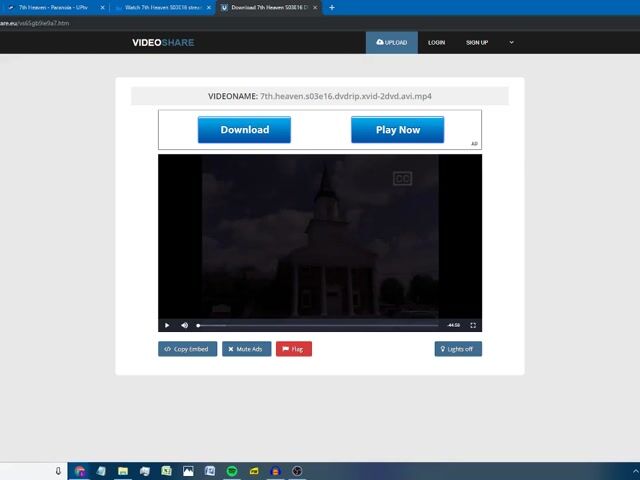This screenshot has width=640, height=480.
Task: Open the Photos icon in taskbar
Action: pos(188,471)
